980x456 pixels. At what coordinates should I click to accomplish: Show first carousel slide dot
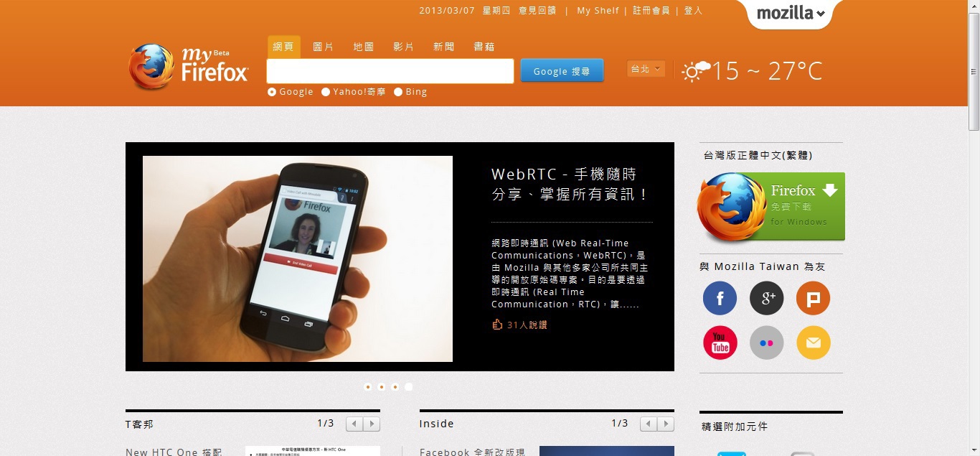[x=368, y=386]
